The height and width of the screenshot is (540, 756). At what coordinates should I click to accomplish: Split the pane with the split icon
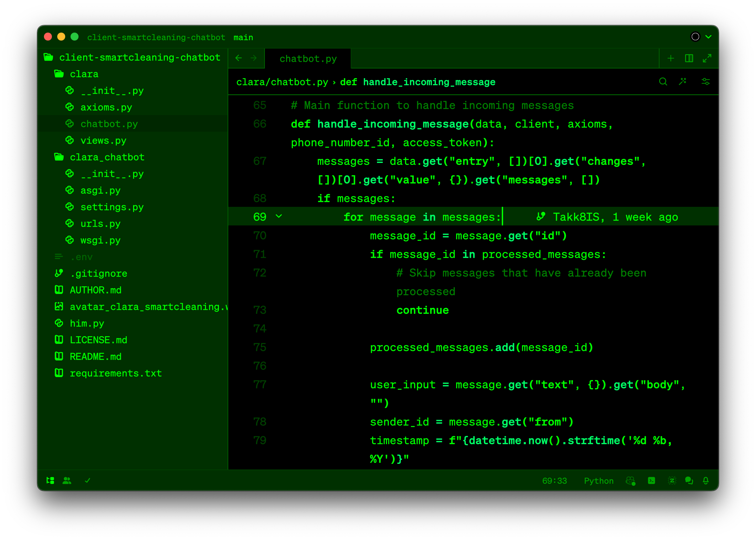pos(689,58)
